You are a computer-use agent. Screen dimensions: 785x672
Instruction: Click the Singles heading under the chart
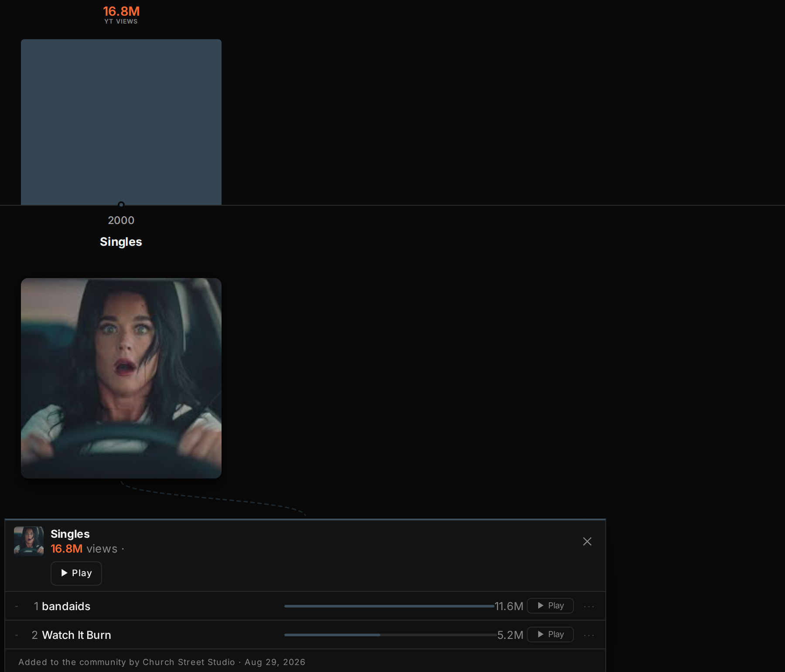[x=121, y=242]
